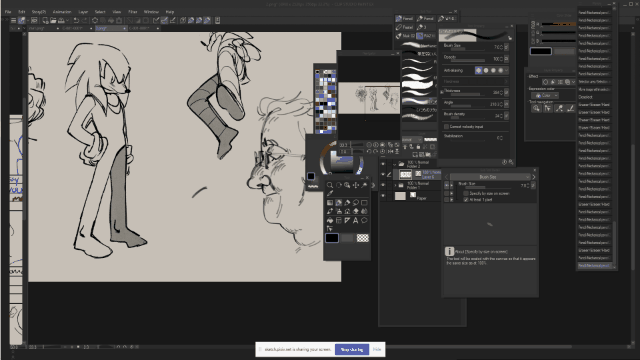640x360 pixels.
Task: Select the Text tool letter A
Action: [356, 220]
